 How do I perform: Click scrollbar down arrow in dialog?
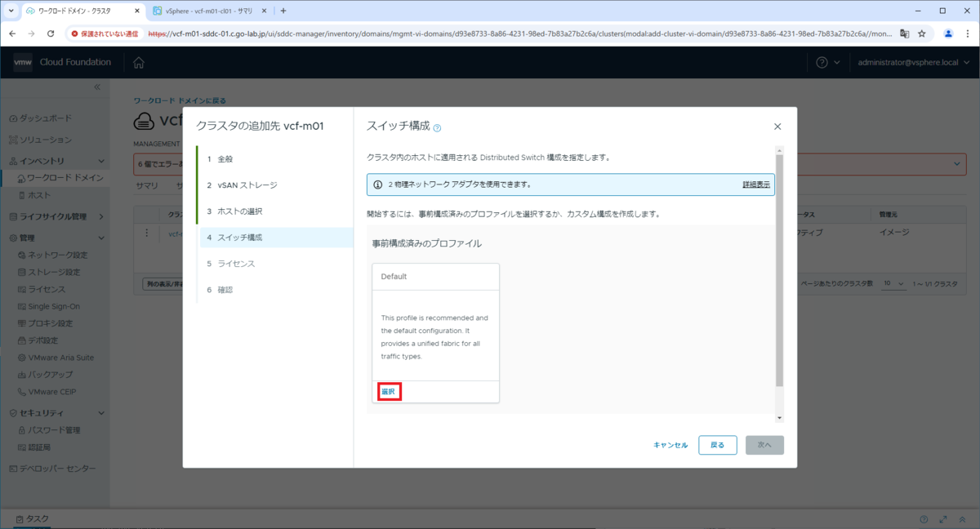779,417
